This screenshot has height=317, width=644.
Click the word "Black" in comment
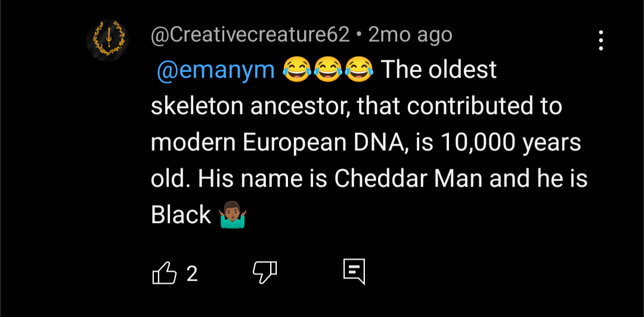[x=181, y=215]
